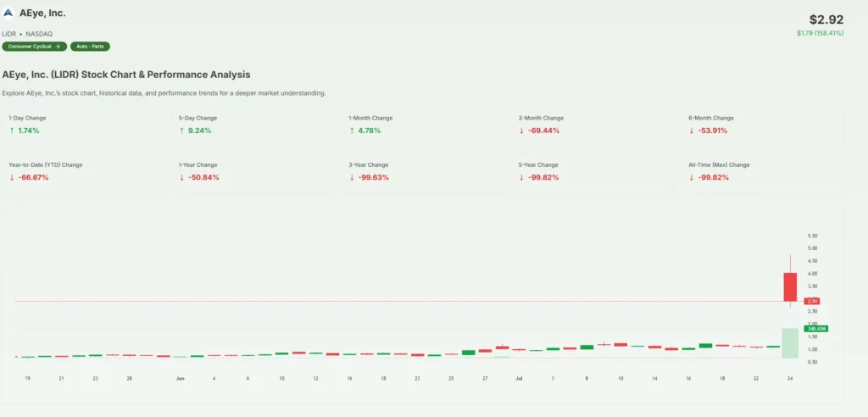Click the up arrow next to 4.78%
868x417 pixels.
[x=352, y=131]
